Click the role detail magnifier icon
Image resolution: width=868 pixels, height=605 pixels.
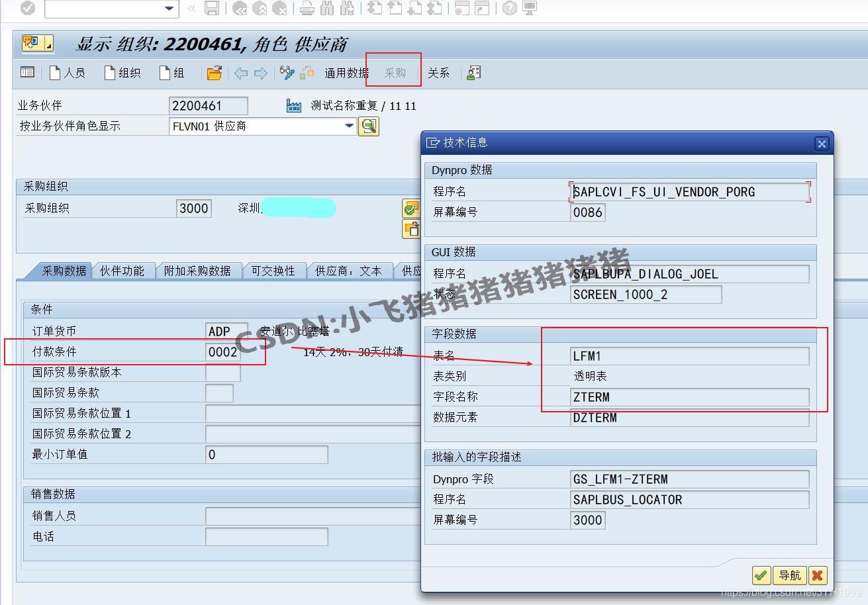coord(369,126)
